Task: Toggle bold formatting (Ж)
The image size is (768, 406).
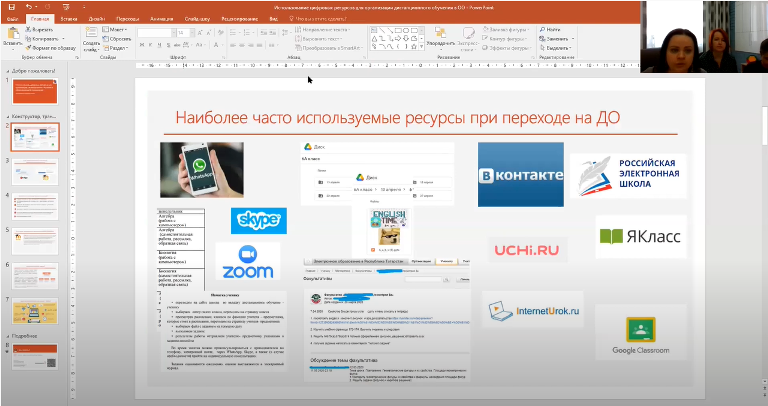Action: [142, 45]
